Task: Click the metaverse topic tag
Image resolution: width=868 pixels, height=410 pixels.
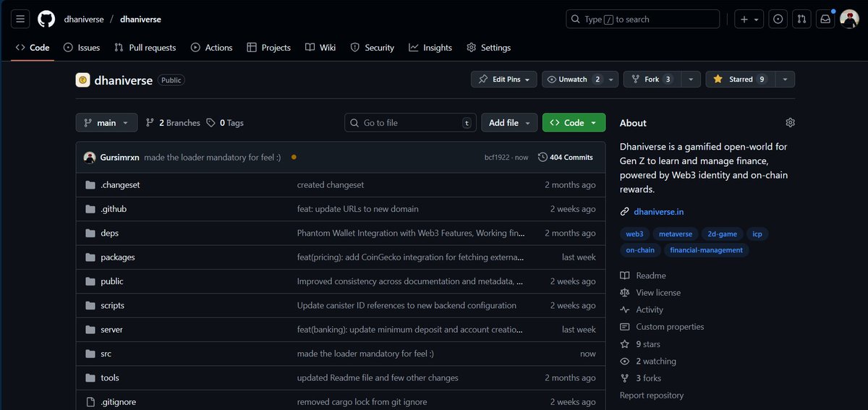Action: tap(676, 234)
